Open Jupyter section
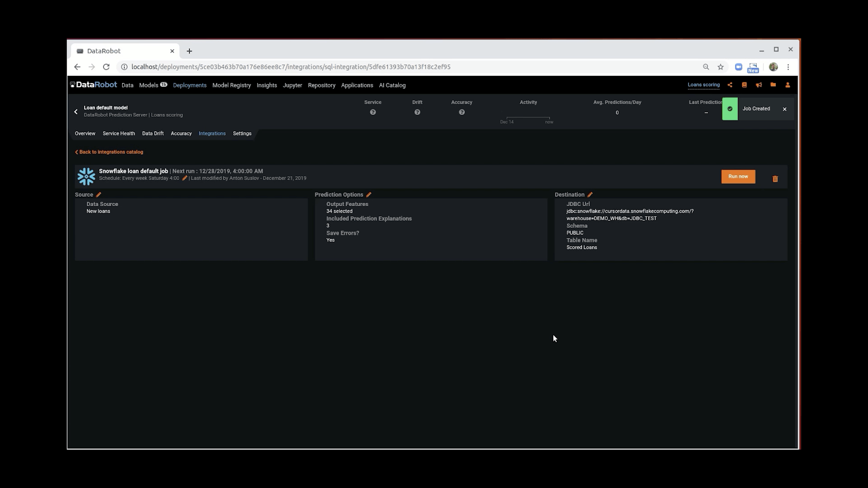Viewport: 868px width, 488px height. pyautogui.click(x=292, y=85)
